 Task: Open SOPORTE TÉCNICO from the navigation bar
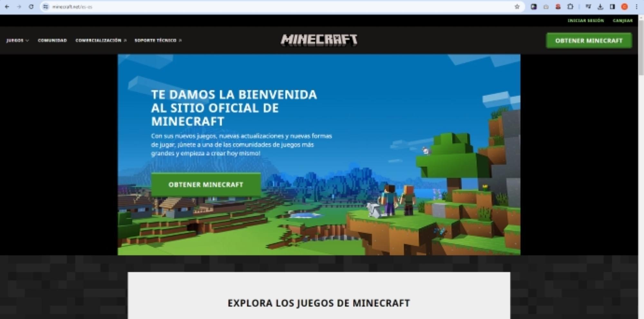[x=157, y=41]
